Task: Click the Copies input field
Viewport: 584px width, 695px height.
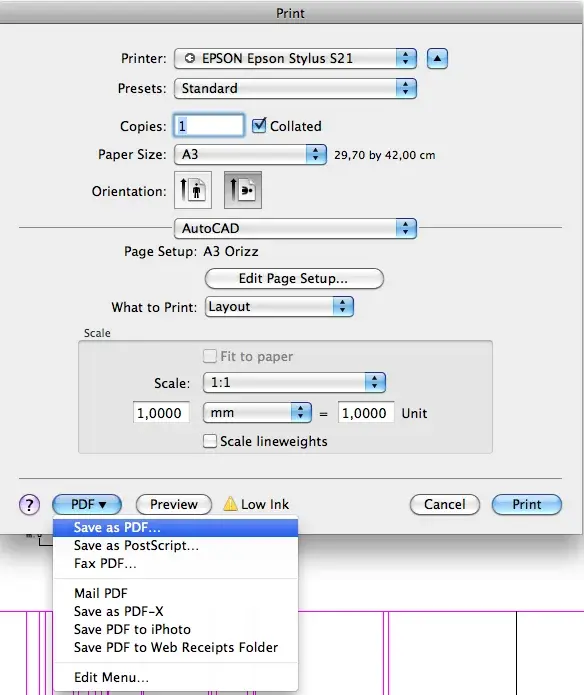Action: (209, 125)
